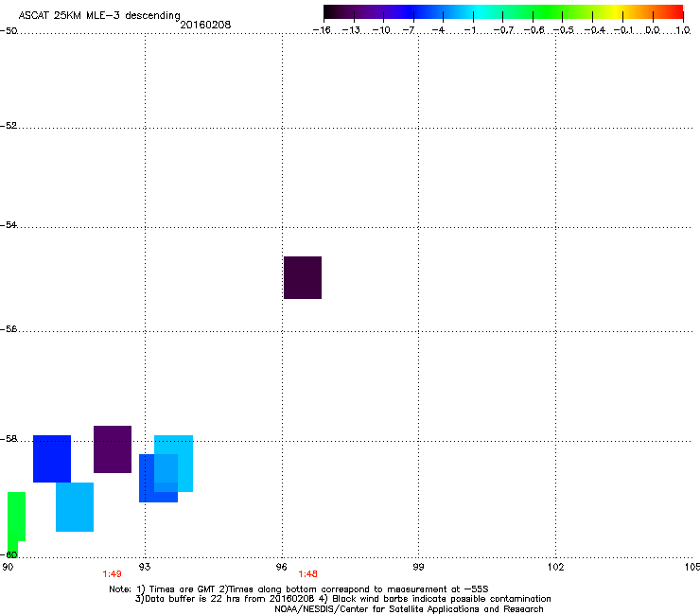700x615 pixels.
Task: Click the date label 20160208 in the title
Action: pos(205,25)
